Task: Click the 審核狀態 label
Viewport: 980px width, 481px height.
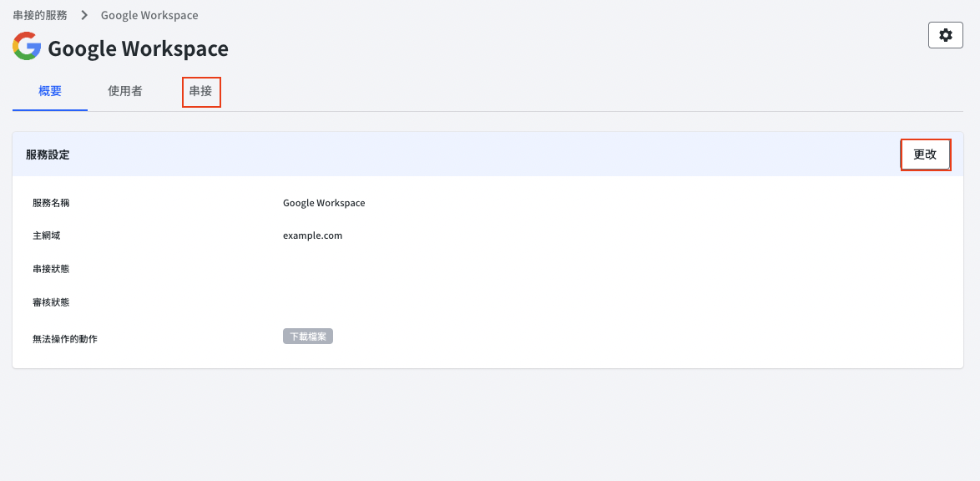Action: tap(51, 302)
